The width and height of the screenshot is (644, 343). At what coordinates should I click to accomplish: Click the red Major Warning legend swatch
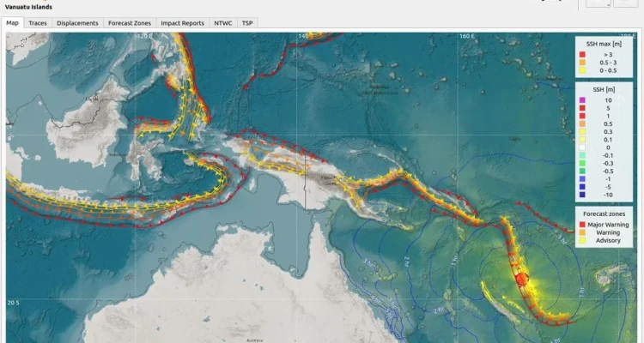[x=582, y=225]
